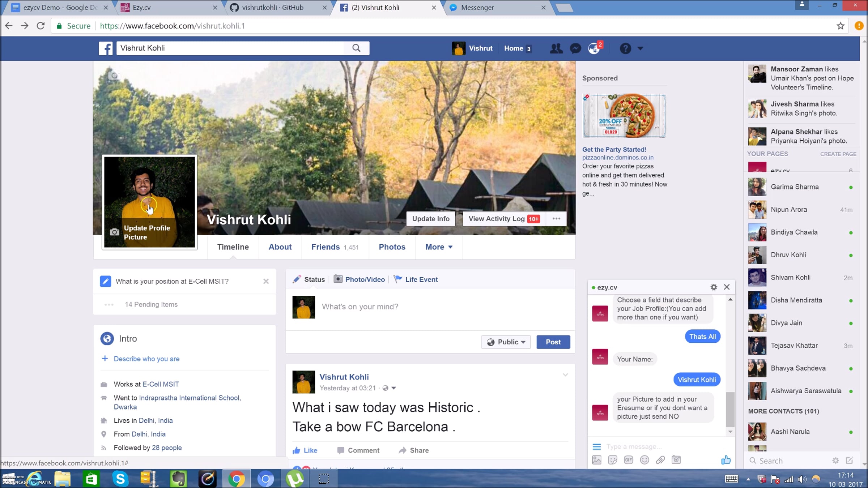Image resolution: width=868 pixels, height=488 pixels.
Task: Click the Describe who you are link
Action: (146, 359)
